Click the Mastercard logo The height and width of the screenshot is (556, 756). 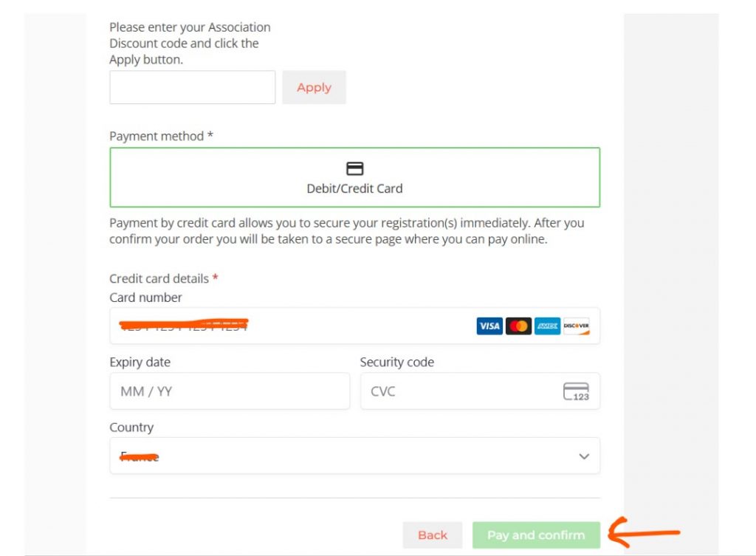[x=519, y=326]
